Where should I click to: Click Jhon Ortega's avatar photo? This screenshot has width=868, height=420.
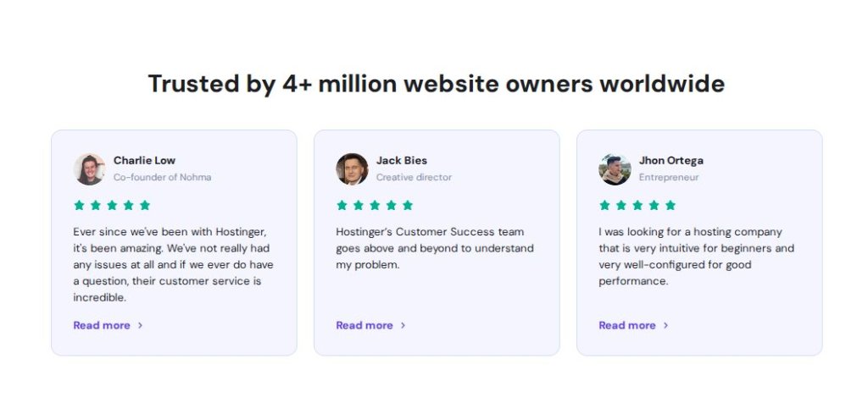coord(615,169)
